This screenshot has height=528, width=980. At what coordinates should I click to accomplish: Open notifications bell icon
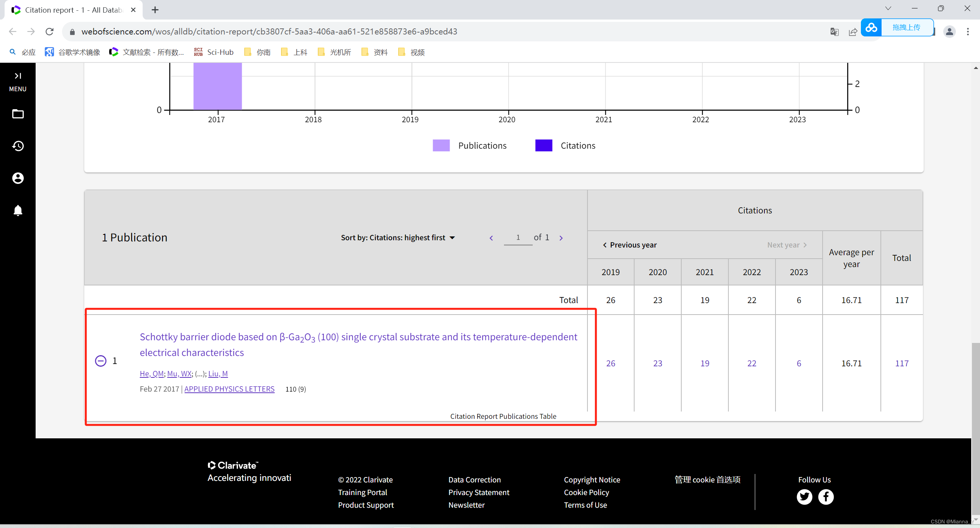(18, 210)
